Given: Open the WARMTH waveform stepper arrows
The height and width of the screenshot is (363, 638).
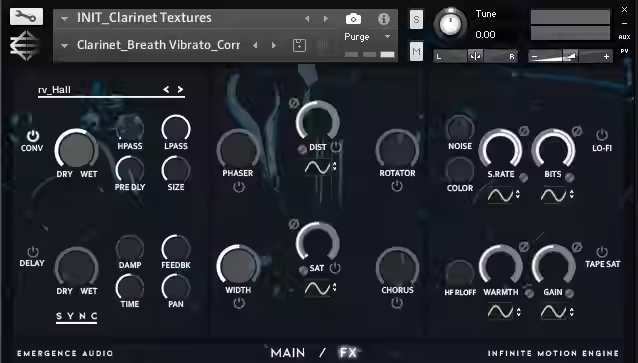Looking at the screenshot, I should 518,312.
